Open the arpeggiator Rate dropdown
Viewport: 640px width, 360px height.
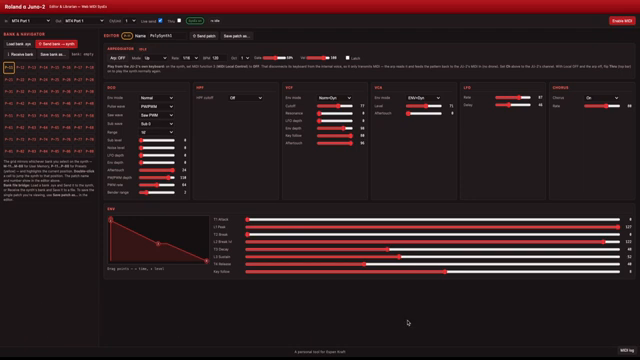pyautogui.click(x=190, y=58)
